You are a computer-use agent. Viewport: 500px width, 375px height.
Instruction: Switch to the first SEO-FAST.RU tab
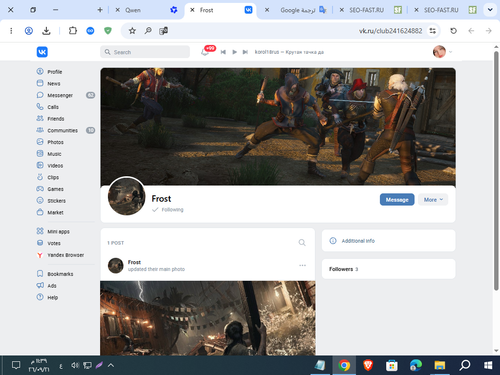click(370, 10)
